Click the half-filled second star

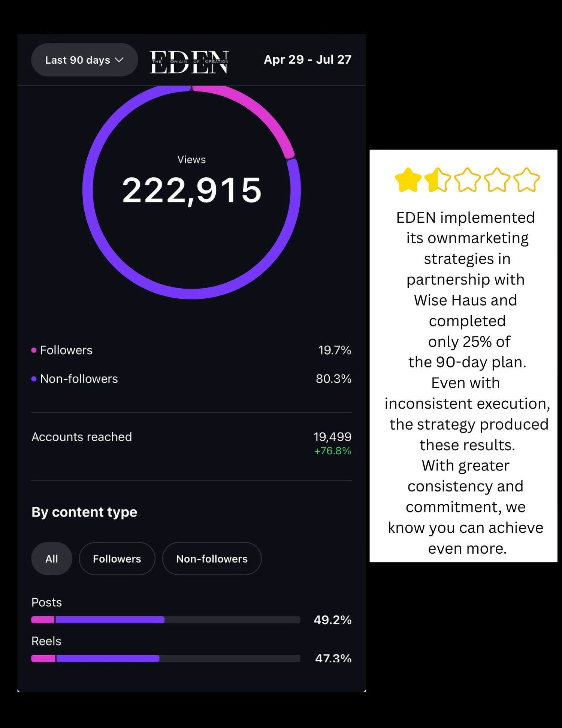coord(438,180)
